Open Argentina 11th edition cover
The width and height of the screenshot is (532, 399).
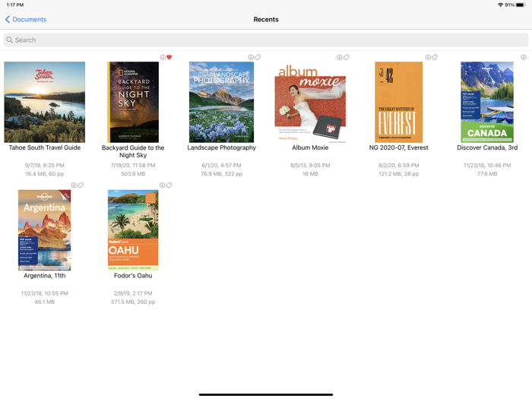pyautogui.click(x=44, y=230)
